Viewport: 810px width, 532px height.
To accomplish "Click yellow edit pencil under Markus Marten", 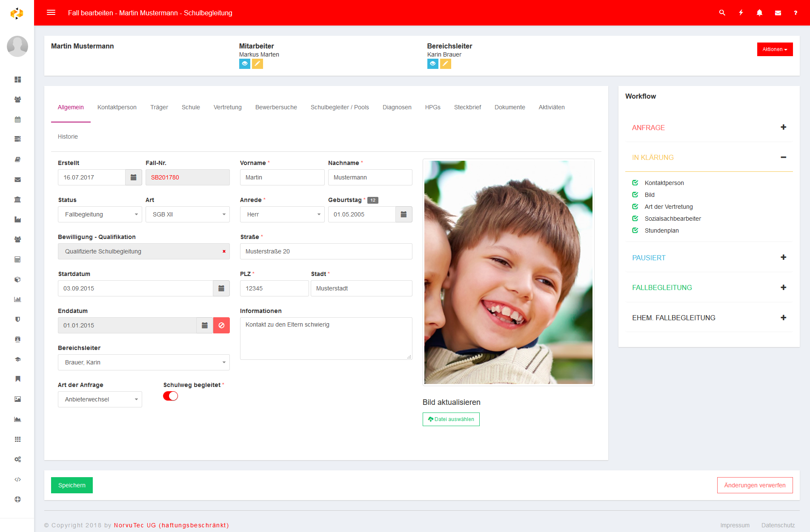I will pos(258,64).
